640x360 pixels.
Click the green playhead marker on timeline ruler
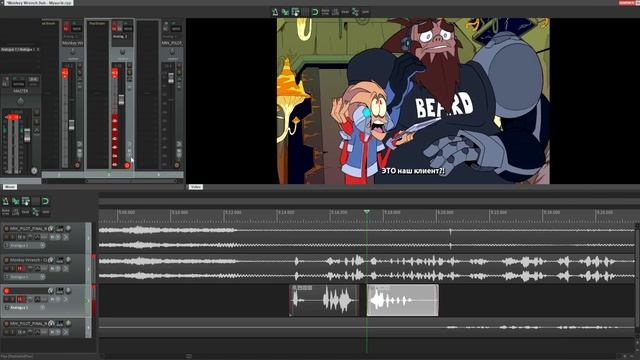tap(367, 211)
